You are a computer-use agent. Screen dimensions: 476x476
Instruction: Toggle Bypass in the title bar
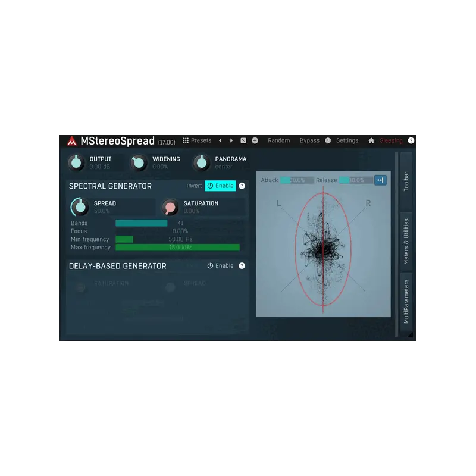pyautogui.click(x=309, y=140)
